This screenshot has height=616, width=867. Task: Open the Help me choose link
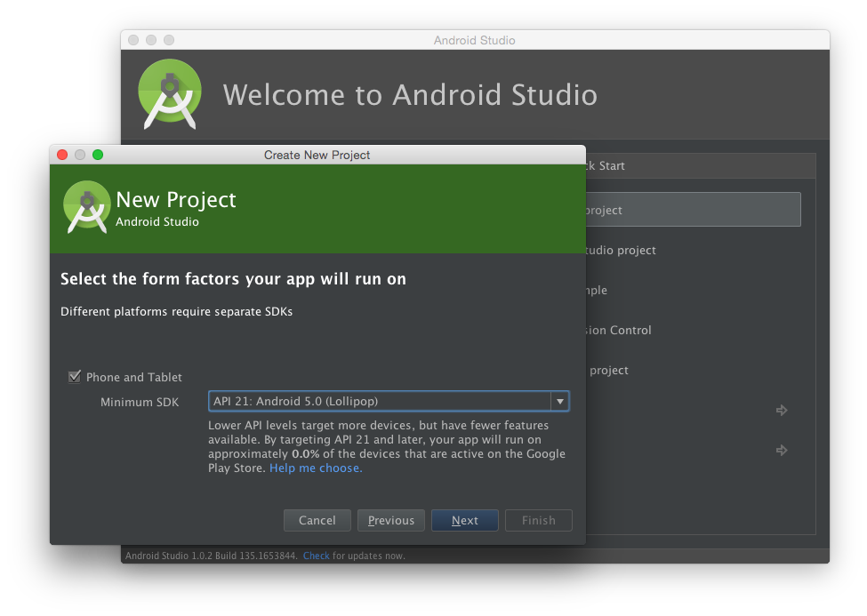(x=316, y=468)
